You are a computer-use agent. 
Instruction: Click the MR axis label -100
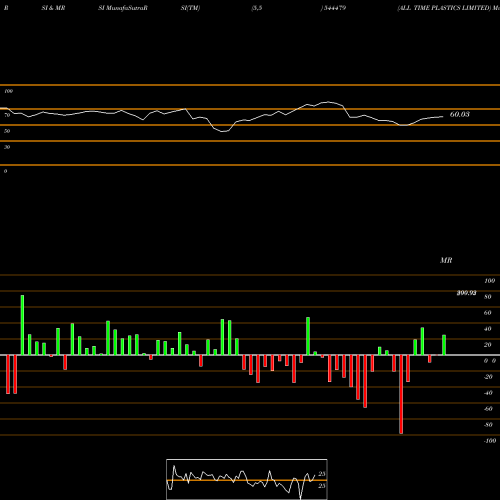[490, 441]
